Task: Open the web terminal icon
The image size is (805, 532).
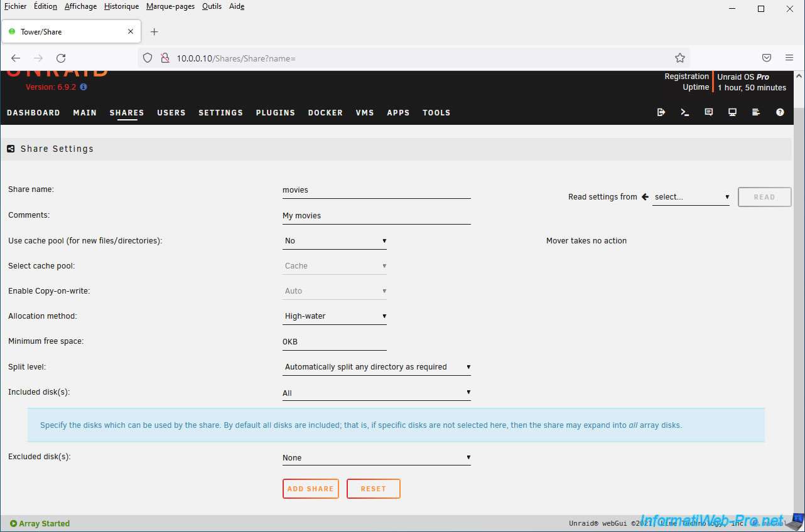Action: (x=685, y=112)
